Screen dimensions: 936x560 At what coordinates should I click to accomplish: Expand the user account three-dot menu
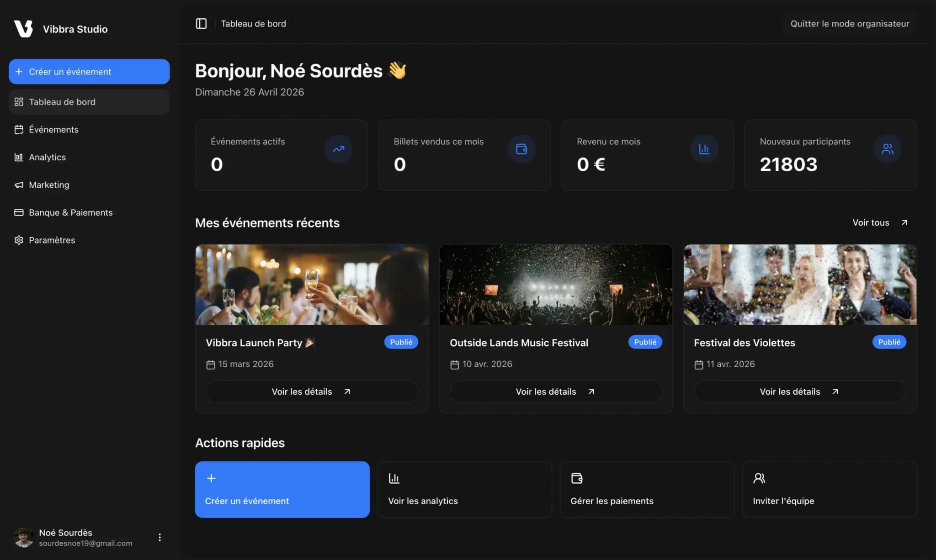click(160, 537)
